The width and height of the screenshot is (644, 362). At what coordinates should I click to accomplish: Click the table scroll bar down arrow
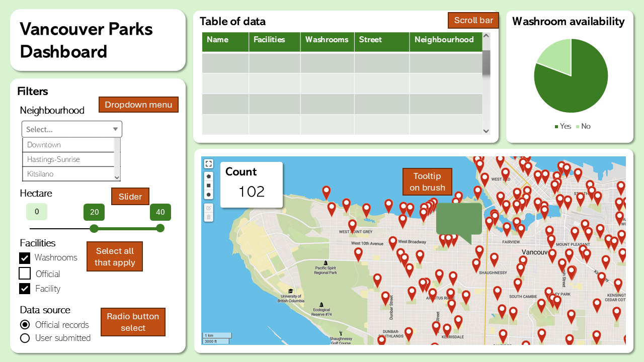tap(486, 131)
